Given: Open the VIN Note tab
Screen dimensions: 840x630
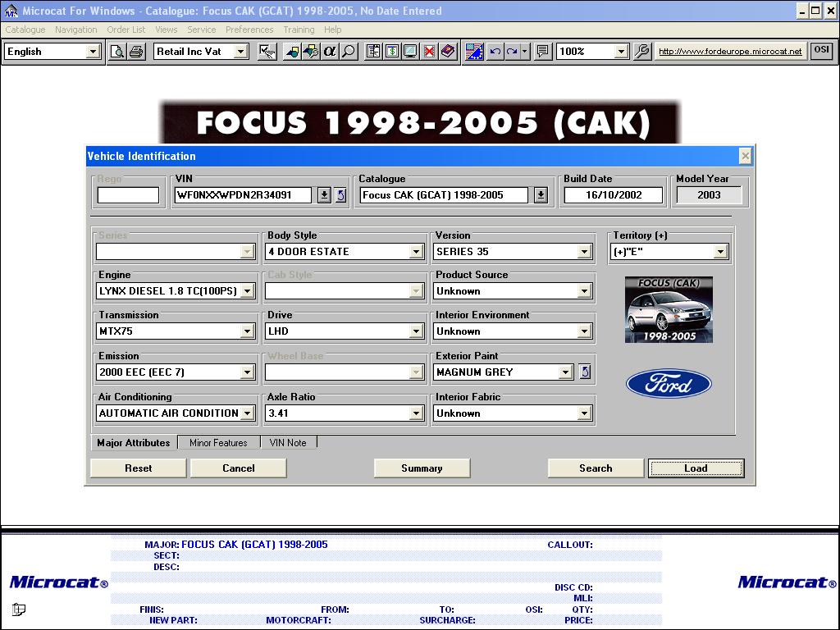Looking at the screenshot, I should 288,443.
